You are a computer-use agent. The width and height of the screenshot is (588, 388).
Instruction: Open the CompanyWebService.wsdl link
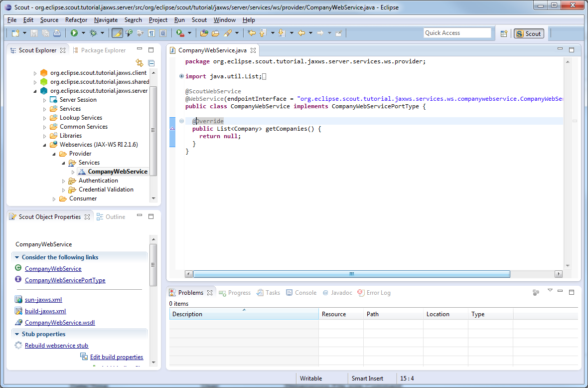[x=60, y=322]
